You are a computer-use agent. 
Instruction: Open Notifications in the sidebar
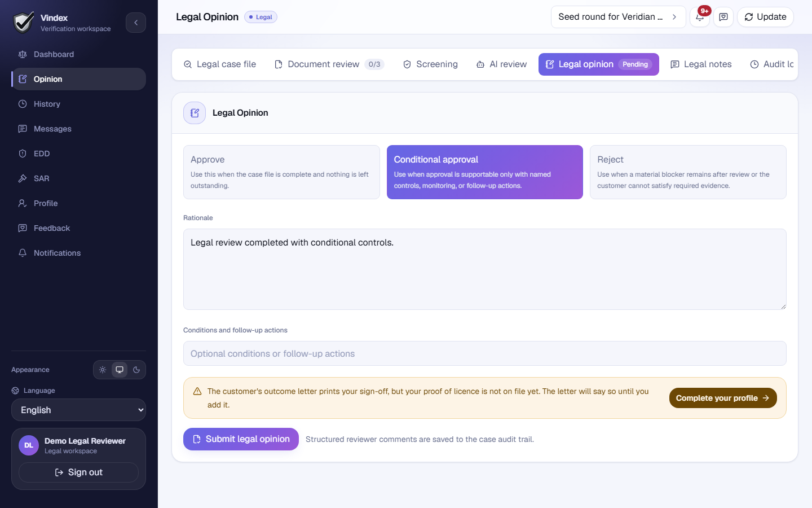[78, 253]
